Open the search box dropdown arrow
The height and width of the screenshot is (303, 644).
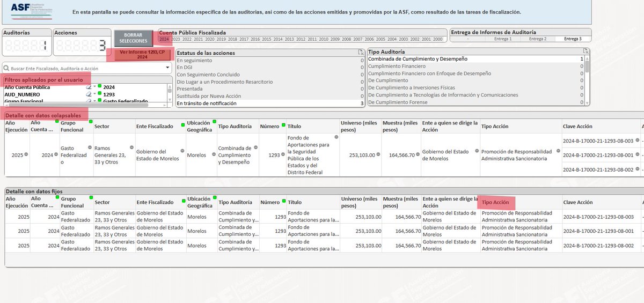[x=169, y=69]
